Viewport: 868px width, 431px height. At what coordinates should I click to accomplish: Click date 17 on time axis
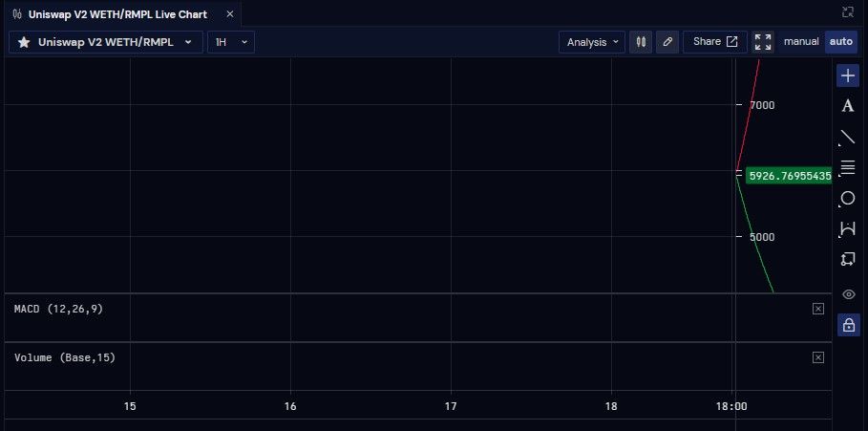pyautogui.click(x=451, y=406)
